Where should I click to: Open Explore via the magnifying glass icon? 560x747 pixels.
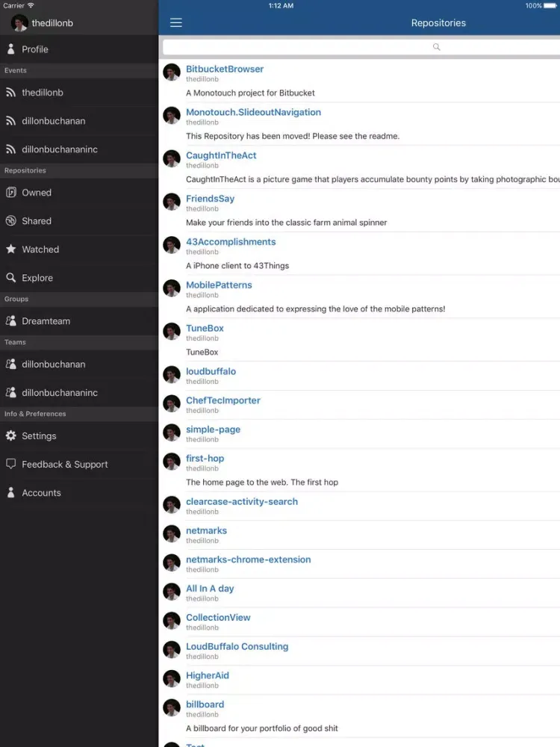point(11,277)
